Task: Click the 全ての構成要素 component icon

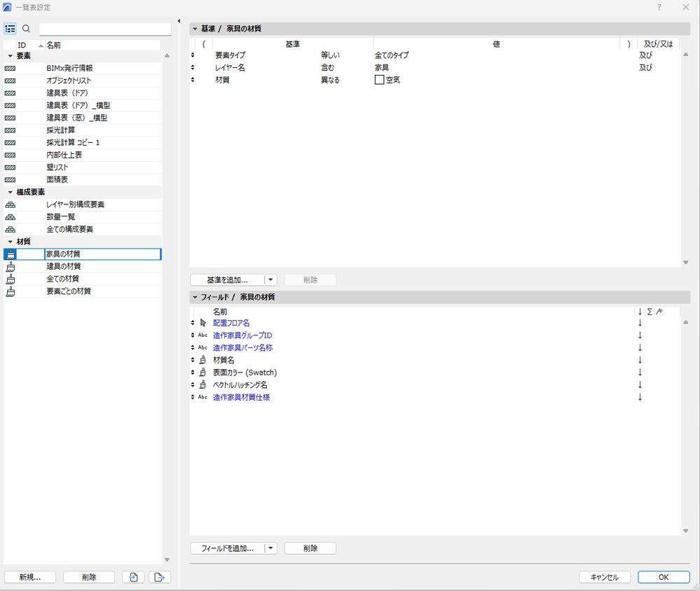Action: coord(10,229)
